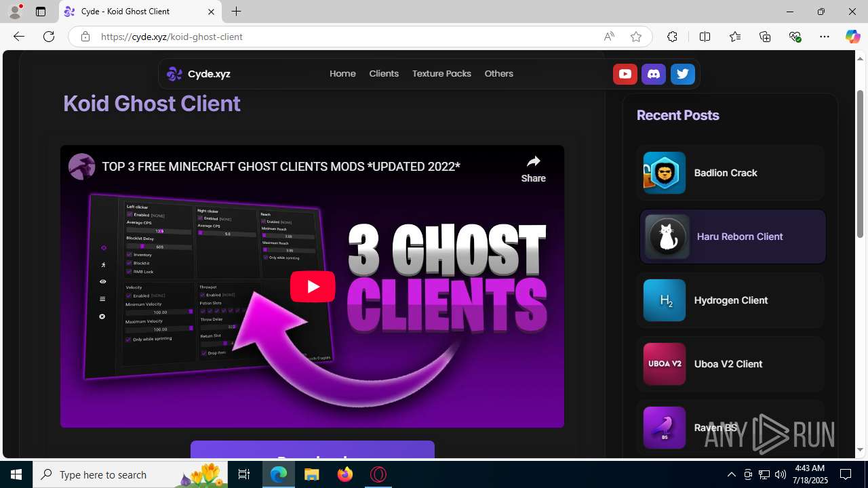This screenshot has height=488, width=868.
Task: Open Hydrogen Client H2 icon
Action: click(x=665, y=300)
